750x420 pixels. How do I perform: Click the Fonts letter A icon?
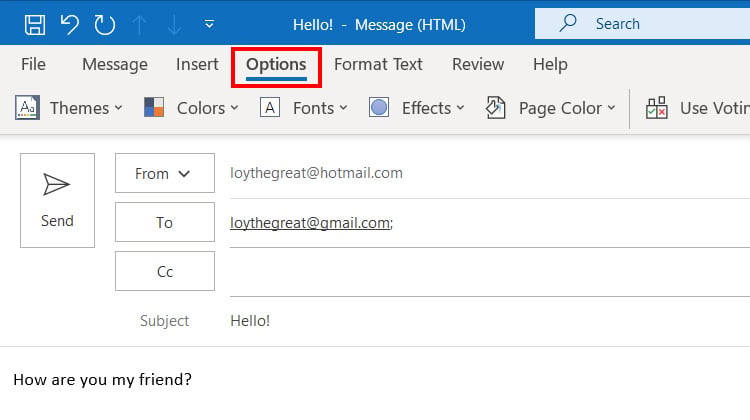(x=270, y=108)
